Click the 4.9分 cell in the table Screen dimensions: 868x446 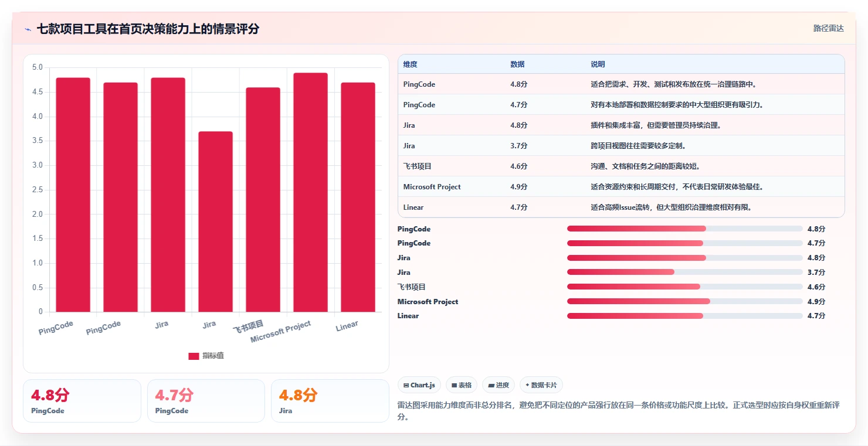click(x=518, y=187)
